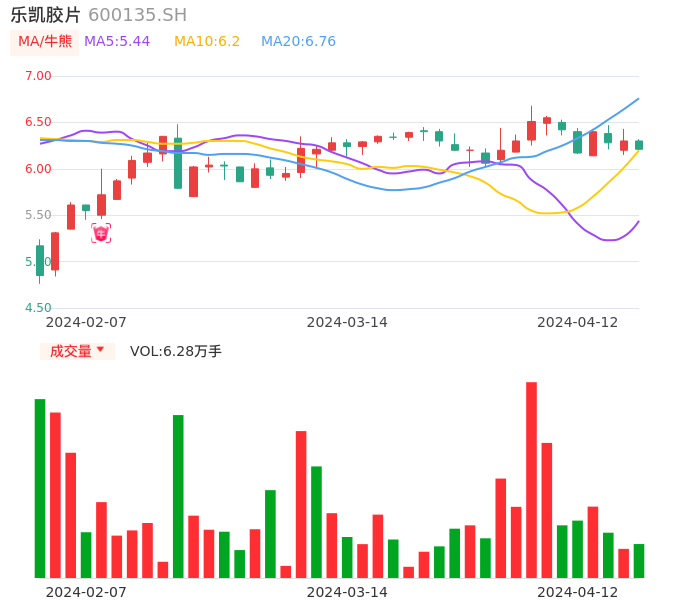Viewport: 686px width, 606px height.
Task: Click the MA/牛熊 indicator button
Action: point(44,42)
